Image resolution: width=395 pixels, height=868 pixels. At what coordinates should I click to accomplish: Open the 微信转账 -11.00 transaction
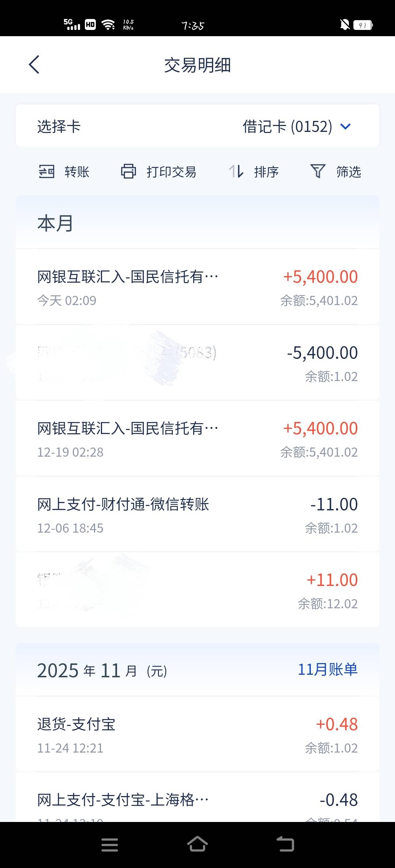click(x=197, y=515)
